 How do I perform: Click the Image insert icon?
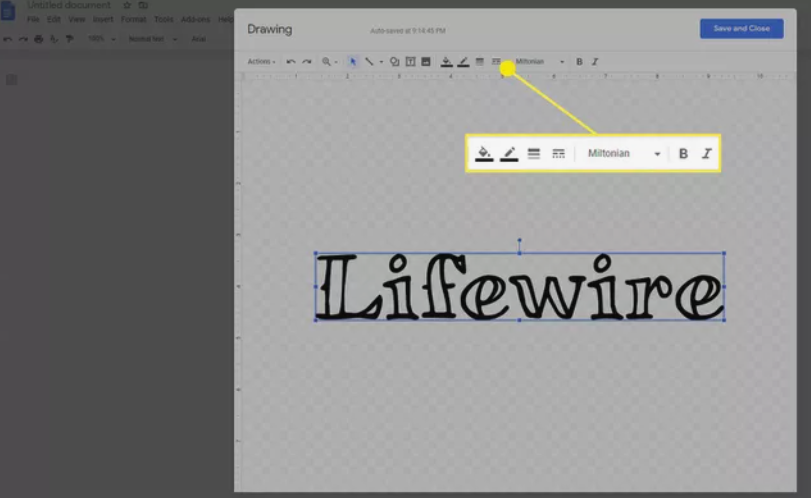pyautogui.click(x=426, y=62)
